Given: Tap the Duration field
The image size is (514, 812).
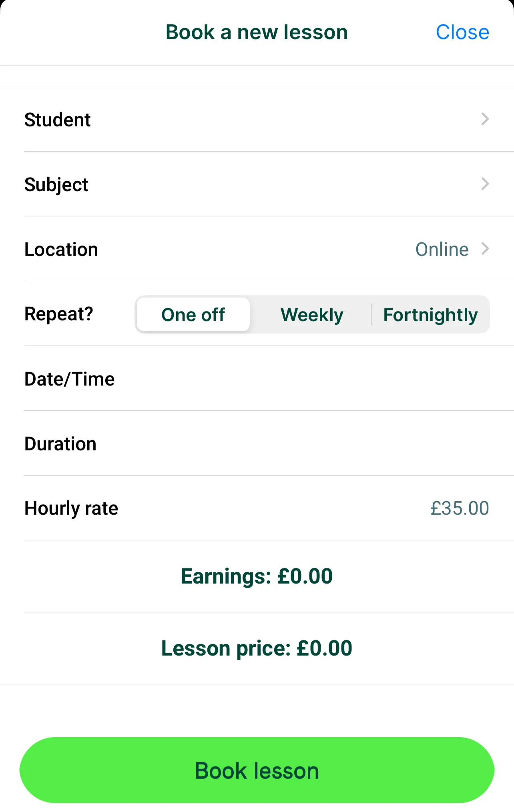Looking at the screenshot, I should tap(257, 443).
